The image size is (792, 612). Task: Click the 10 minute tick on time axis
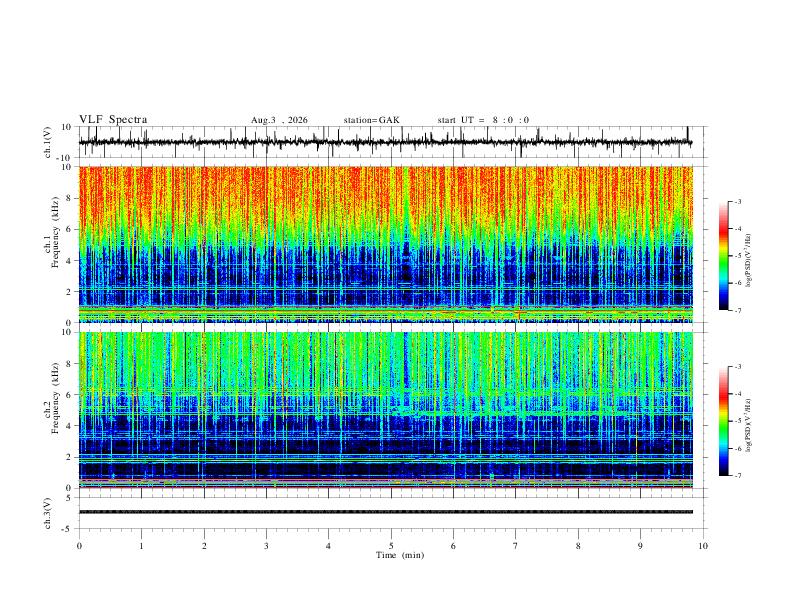pos(703,546)
